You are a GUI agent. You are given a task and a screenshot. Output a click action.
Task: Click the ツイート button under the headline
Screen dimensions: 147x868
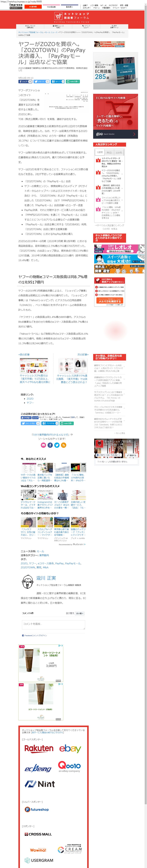point(41,82)
